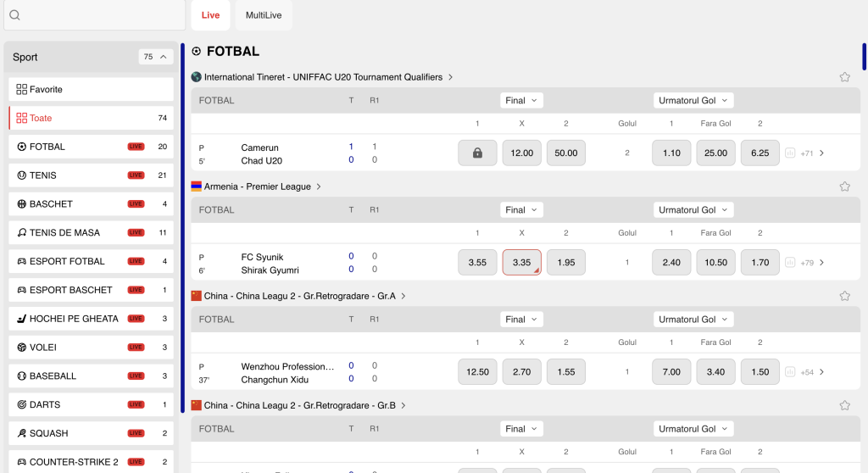Open Urmatorul Gol dropdown in China Gr.A section
This screenshot has width=868, height=473.
click(693, 319)
